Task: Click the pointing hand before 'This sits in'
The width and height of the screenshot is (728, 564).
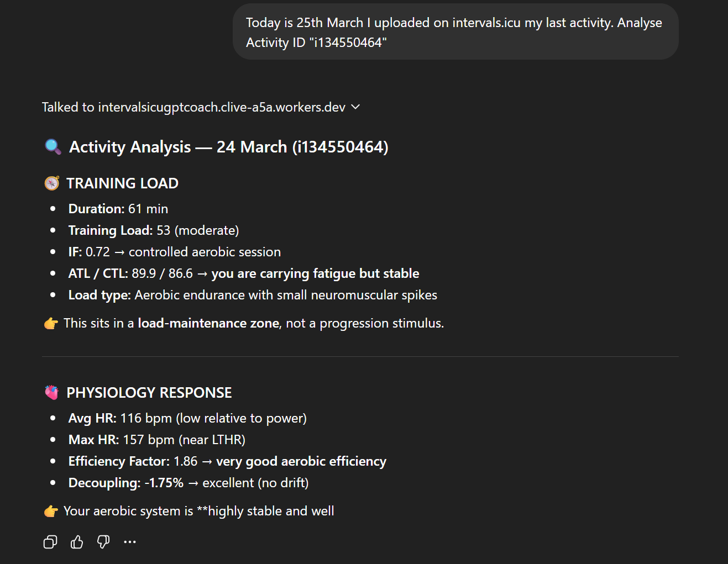Action: [51, 323]
